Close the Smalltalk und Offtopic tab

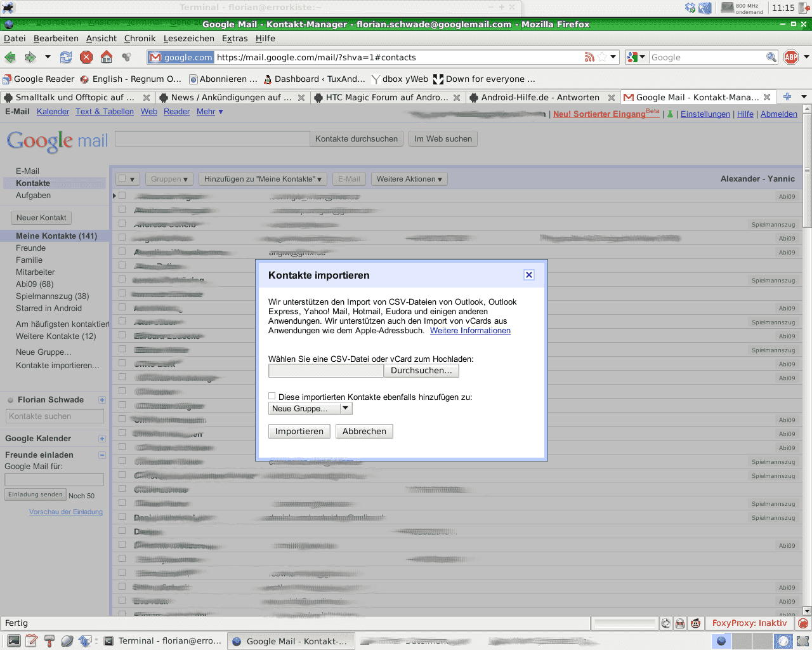point(147,97)
